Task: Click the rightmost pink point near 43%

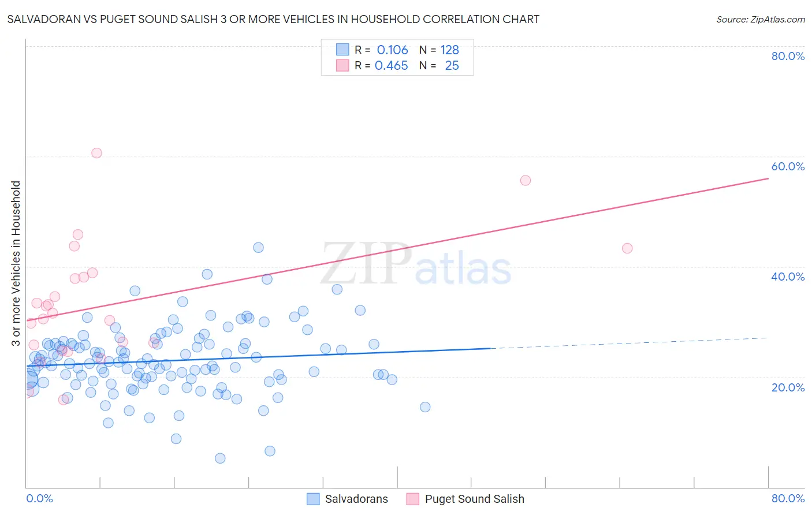Action: tap(627, 248)
